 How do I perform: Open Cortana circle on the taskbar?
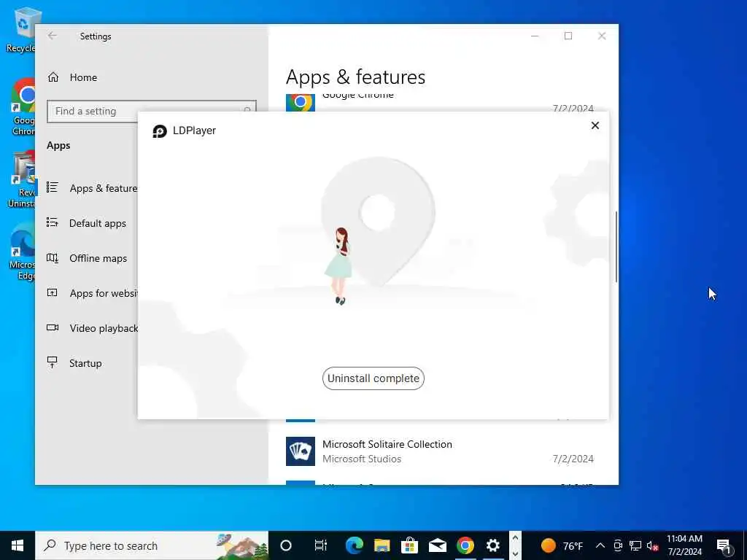tap(286, 545)
